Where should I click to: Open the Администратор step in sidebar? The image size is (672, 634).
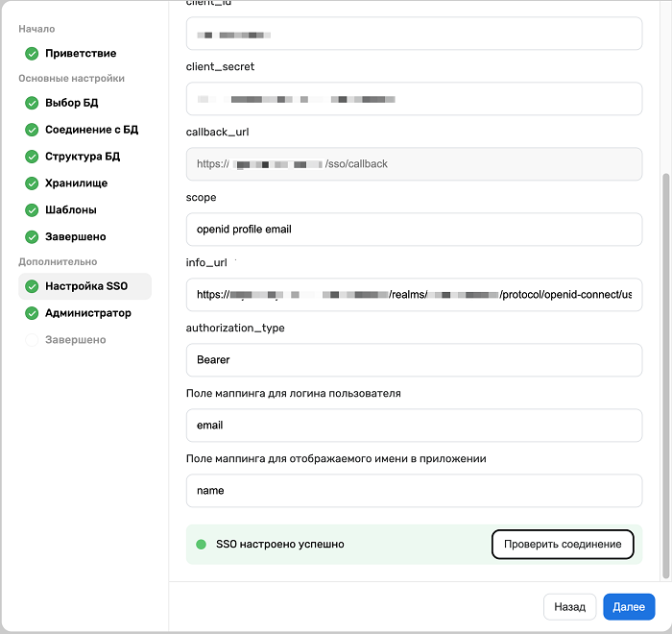tap(88, 313)
